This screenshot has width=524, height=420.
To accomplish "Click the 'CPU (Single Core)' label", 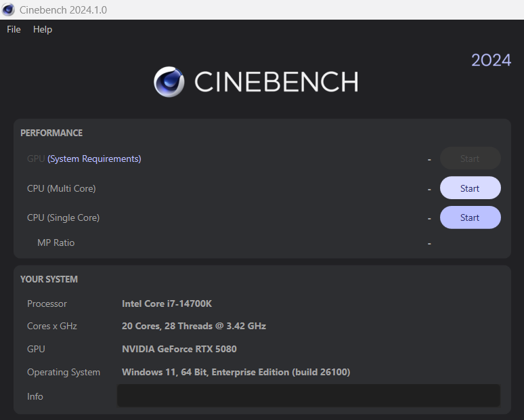I will [x=63, y=217].
